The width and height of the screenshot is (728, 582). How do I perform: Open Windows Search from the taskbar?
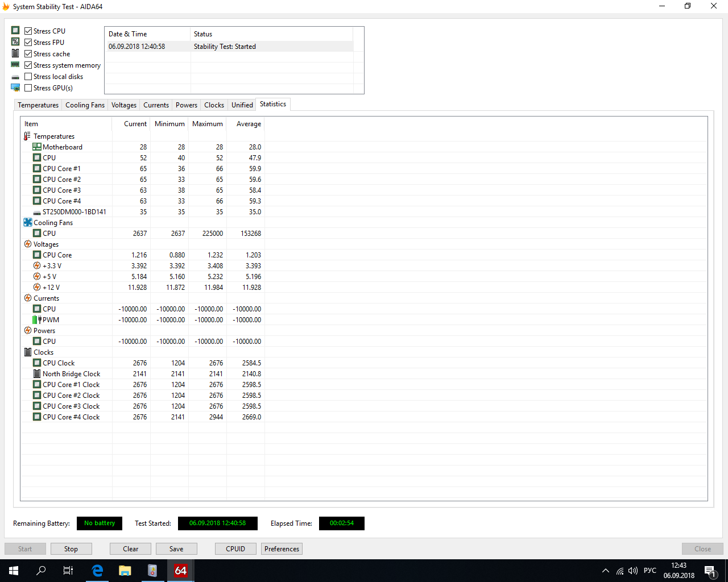pos(41,571)
